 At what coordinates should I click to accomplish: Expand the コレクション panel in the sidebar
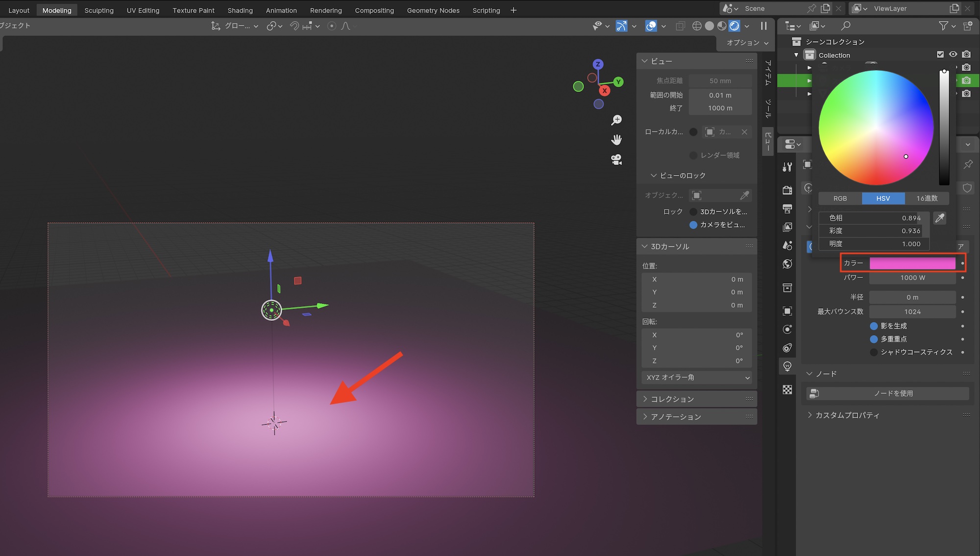(x=672, y=399)
